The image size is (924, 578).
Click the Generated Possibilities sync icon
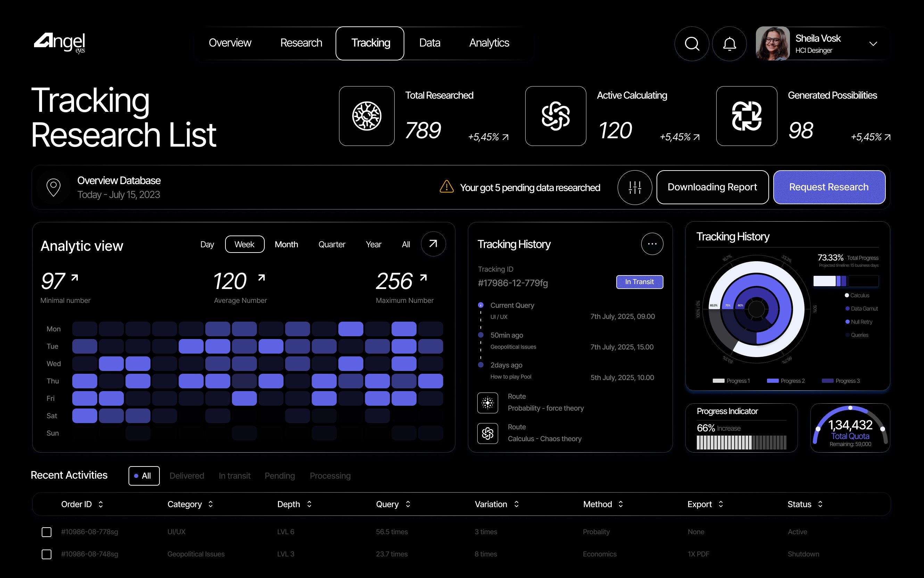(x=746, y=116)
